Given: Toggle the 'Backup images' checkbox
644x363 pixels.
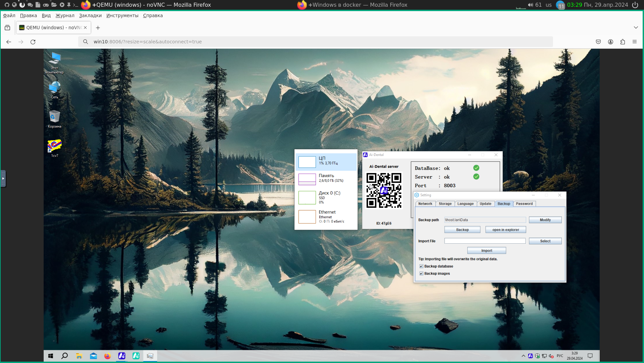Looking at the screenshot, I should tap(421, 274).
